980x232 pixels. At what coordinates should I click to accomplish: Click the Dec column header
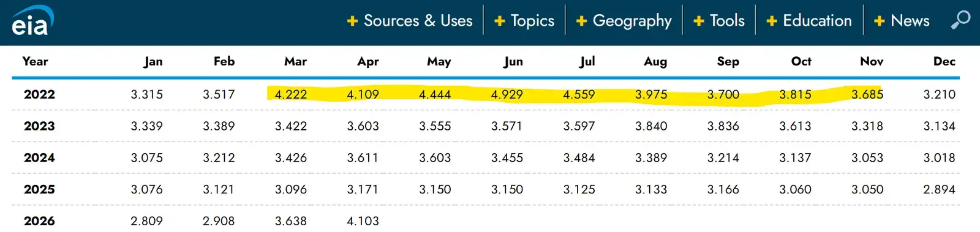(x=944, y=61)
